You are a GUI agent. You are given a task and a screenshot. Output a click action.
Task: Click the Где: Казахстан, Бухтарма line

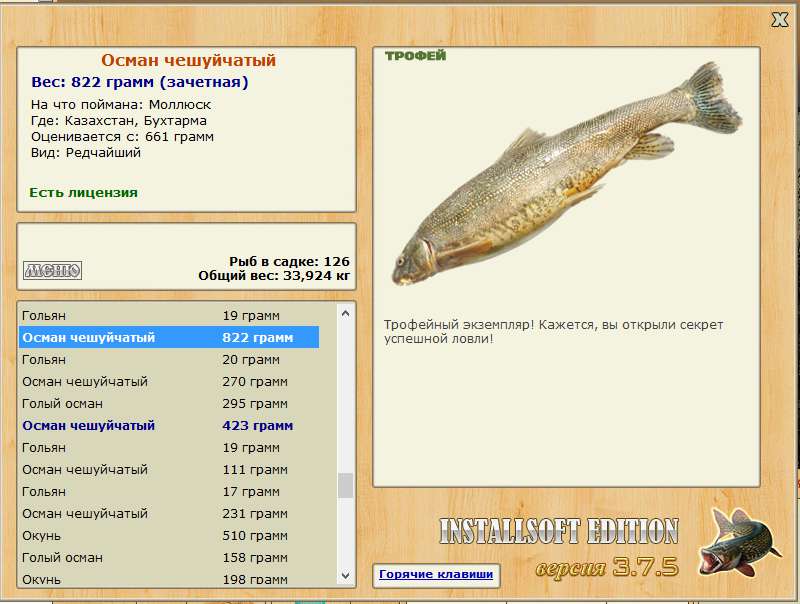(x=119, y=121)
